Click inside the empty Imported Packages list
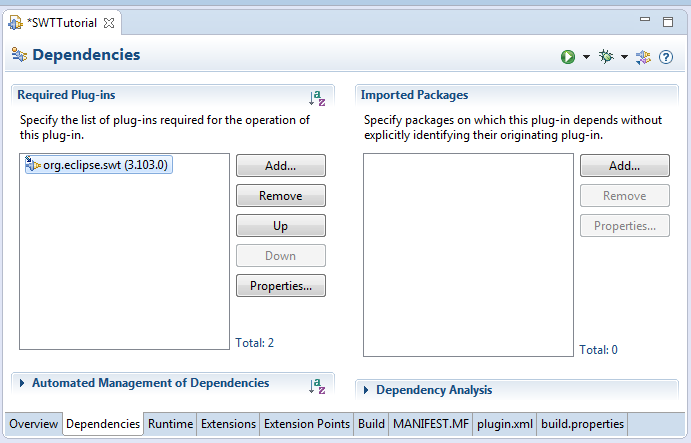Image resolution: width=691 pixels, height=443 pixels. point(468,255)
